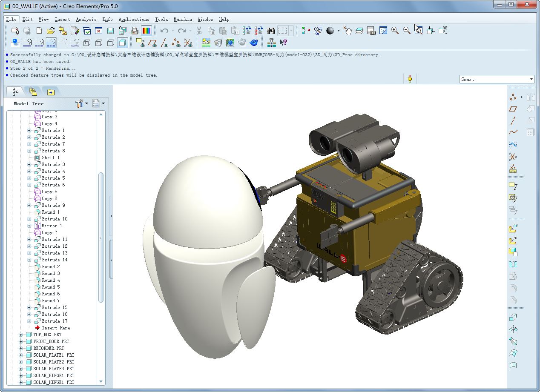Image resolution: width=540 pixels, height=392 pixels.
Task: Create a new file with the blank page icon
Action: point(39,31)
